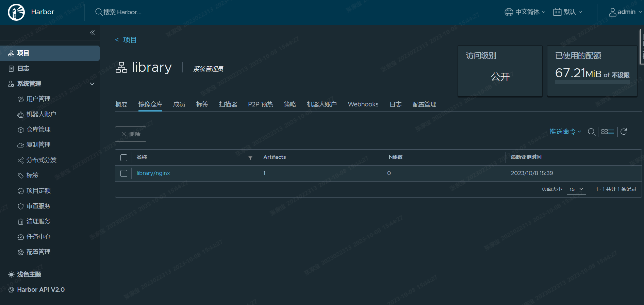Screen dimensions: 644x305
Task: Click the 下载数 column header
Action: 395,157
